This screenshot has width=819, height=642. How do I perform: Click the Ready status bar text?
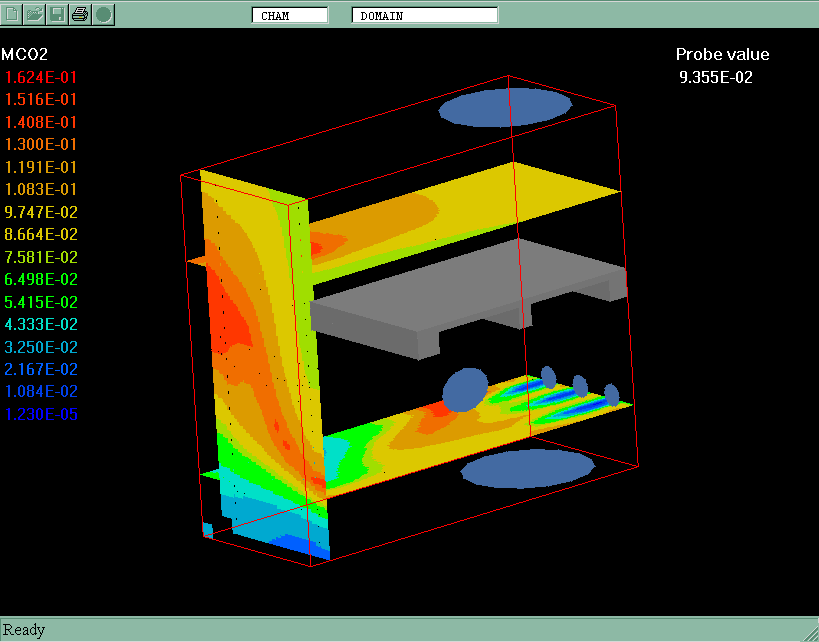[24, 629]
